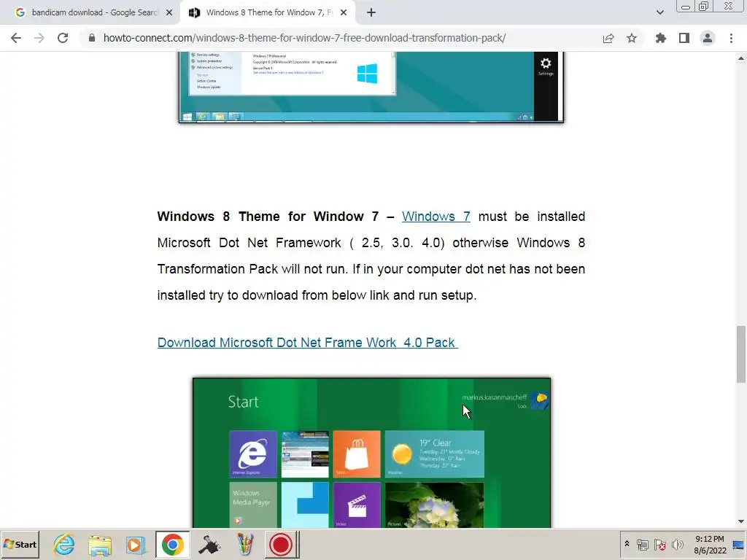This screenshot has width=747, height=560.
Task: Click the Chrome taskbar icon
Action: (x=172, y=544)
